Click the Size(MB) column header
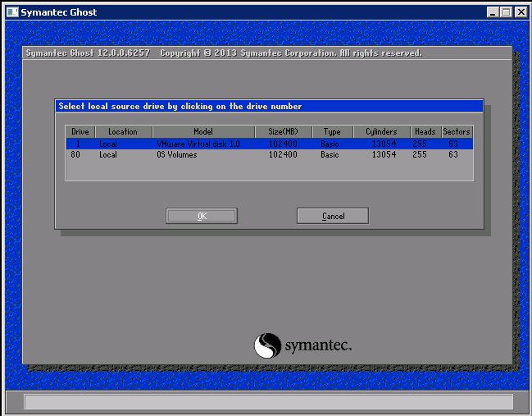Image resolution: width=532 pixels, height=416 pixels. [284, 132]
